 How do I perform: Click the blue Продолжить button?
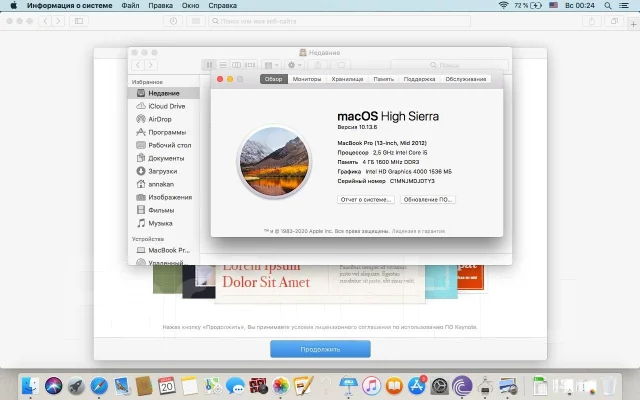(x=320, y=349)
